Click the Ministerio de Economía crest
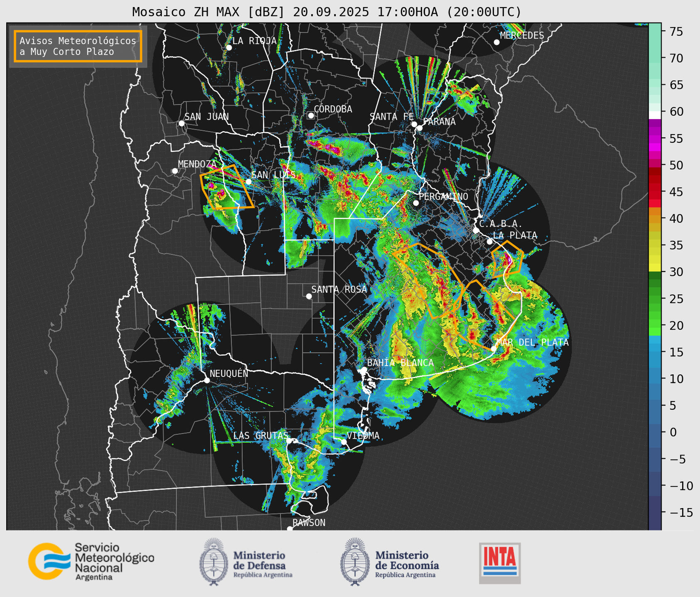 click(x=355, y=562)
